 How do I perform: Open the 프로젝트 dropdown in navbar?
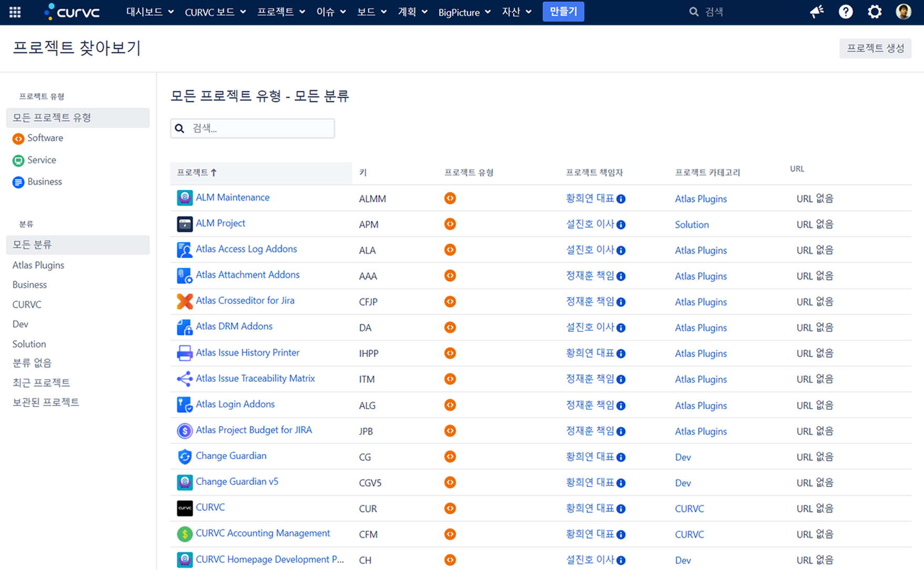281,12
